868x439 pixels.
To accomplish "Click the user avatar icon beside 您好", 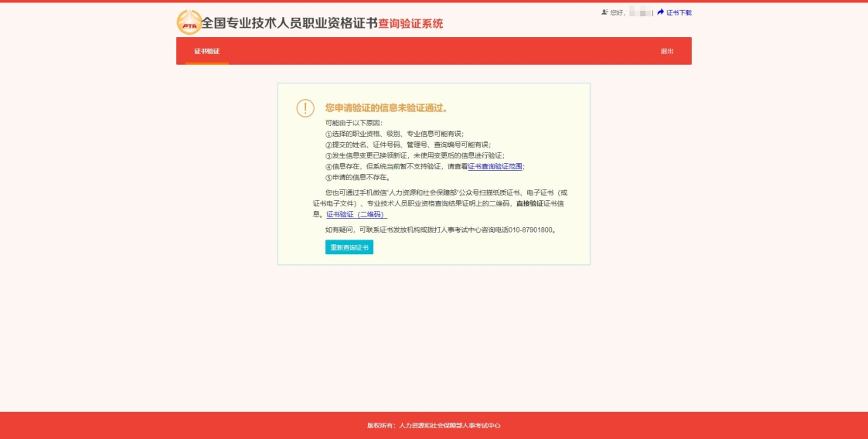I will click(604, 12).
